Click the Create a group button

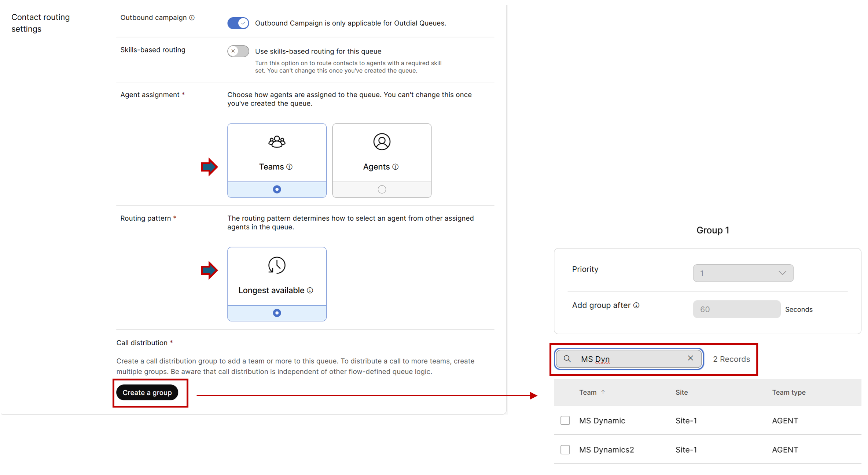coord(147,393)
